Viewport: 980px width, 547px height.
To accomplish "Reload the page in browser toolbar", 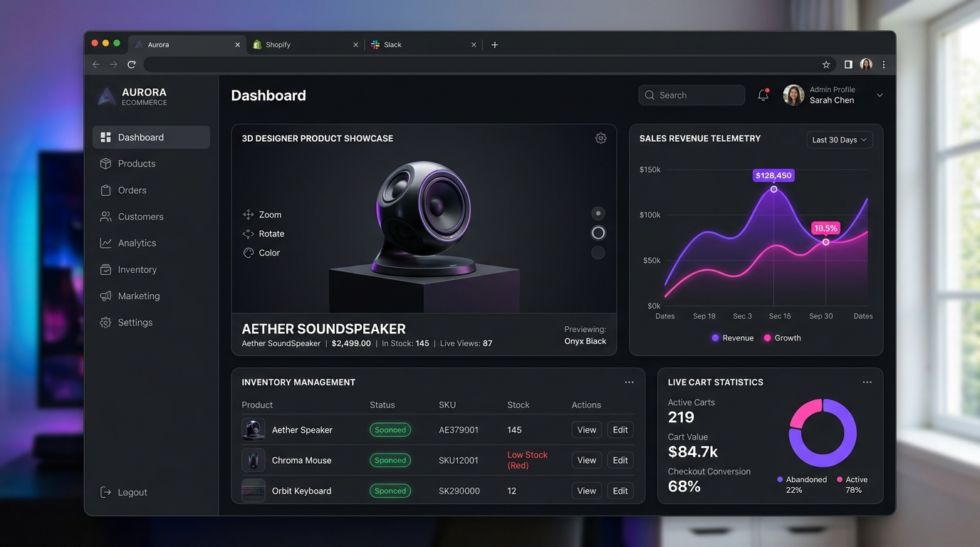I will coord(132,64).
